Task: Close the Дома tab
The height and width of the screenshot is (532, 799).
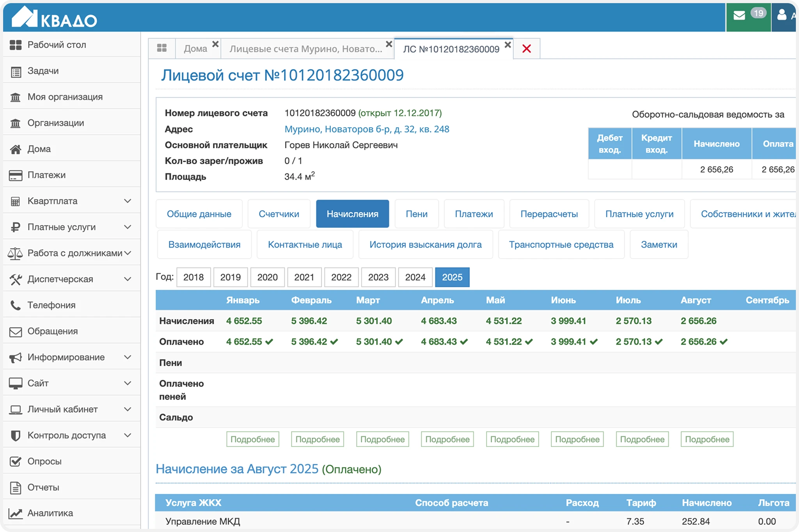Action: pos(215,44)
